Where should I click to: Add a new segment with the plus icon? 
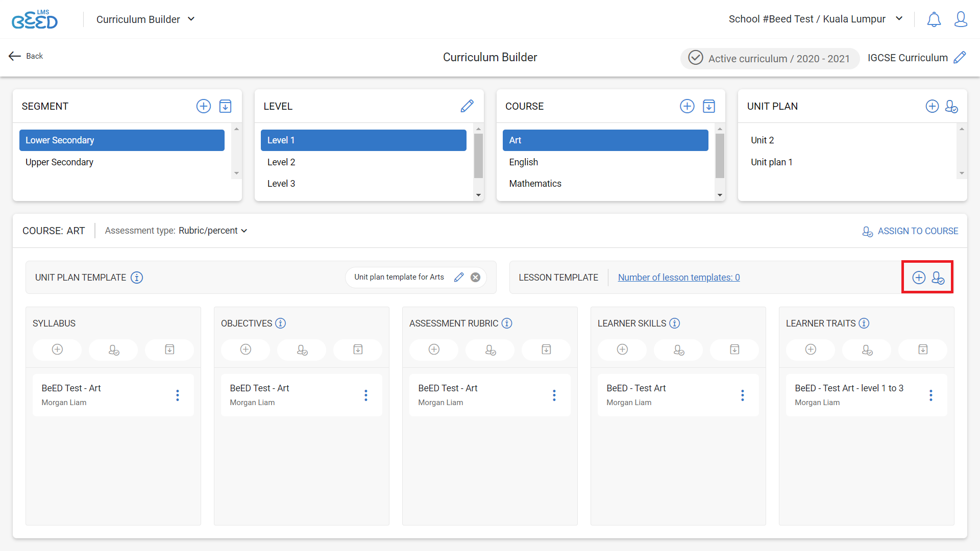[203, 106]
